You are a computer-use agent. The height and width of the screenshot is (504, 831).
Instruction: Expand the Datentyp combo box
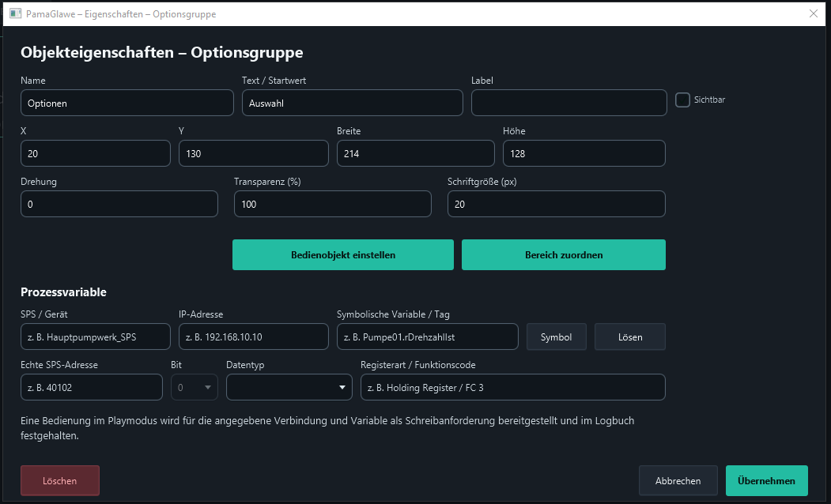click(x=289, y=388)
